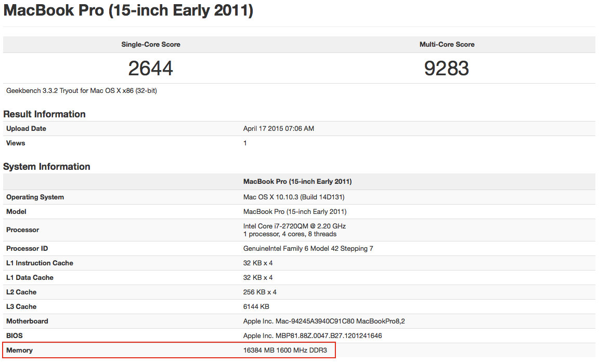
Task: Select the Multi-Core Score heading
Action: pyautogui.click(x=447, y=44)
